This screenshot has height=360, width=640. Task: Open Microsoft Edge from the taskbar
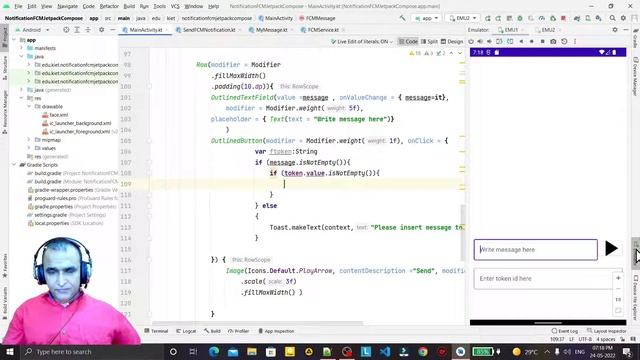(214, 351)
